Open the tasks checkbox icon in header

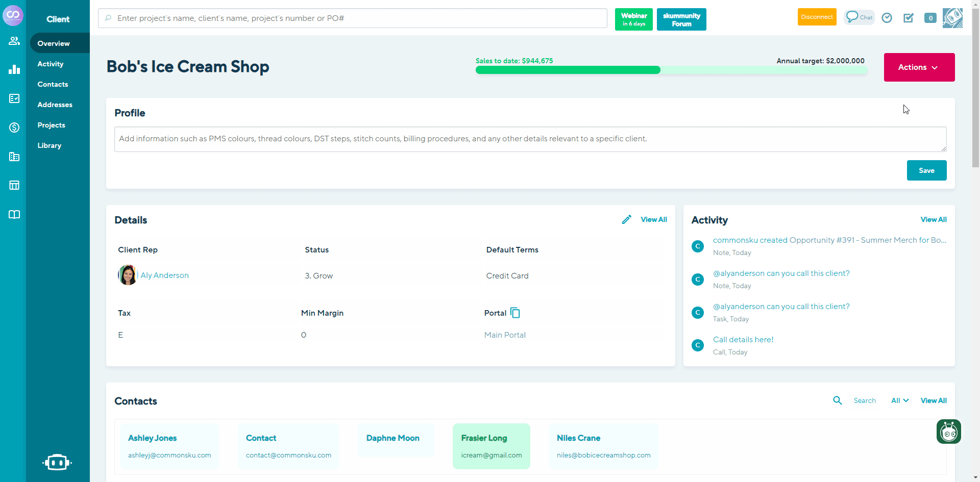coord(909,18)
